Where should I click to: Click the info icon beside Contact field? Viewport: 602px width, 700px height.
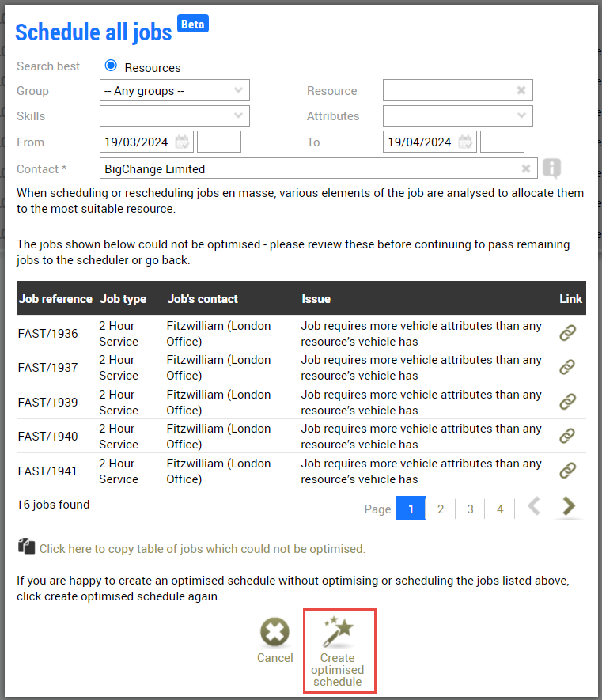tap(551, 168)
